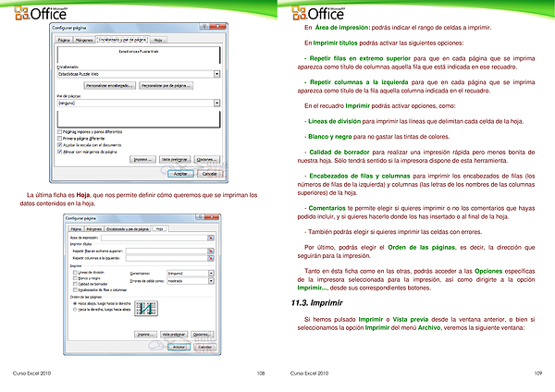Click Imprimir button in upper dialog

tap(142, 160)
